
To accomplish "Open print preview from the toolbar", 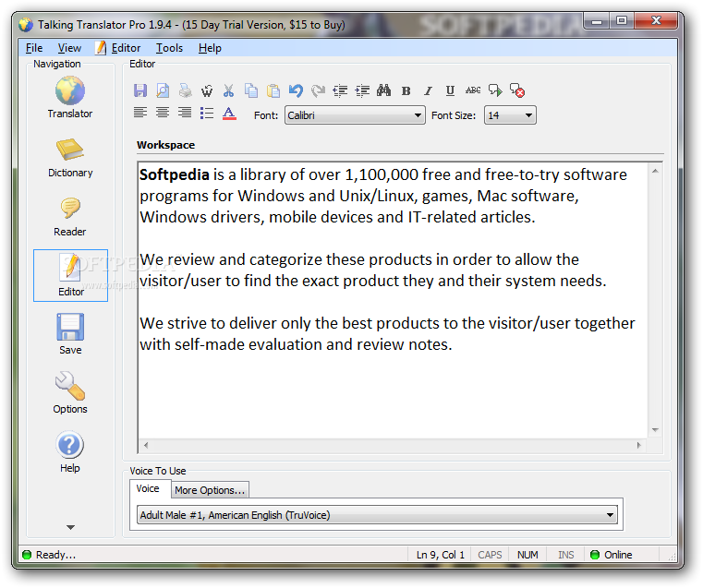I will click(163, 90).
